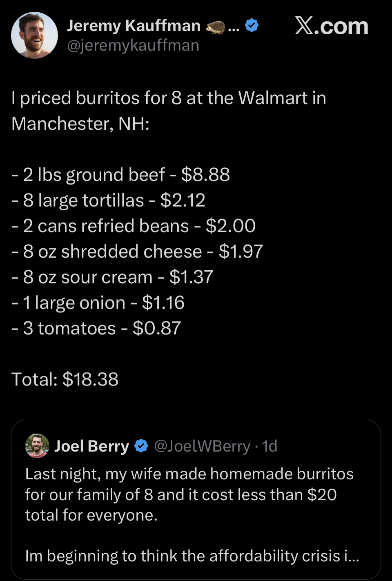
Task: Click the Jeremy Kauffman display name
Action: (x=134, y=26)
